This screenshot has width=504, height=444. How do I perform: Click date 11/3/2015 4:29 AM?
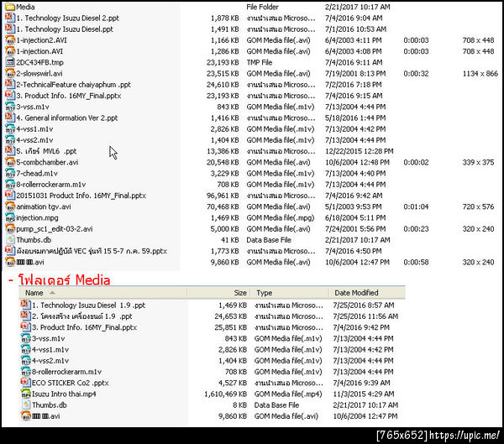364,394
